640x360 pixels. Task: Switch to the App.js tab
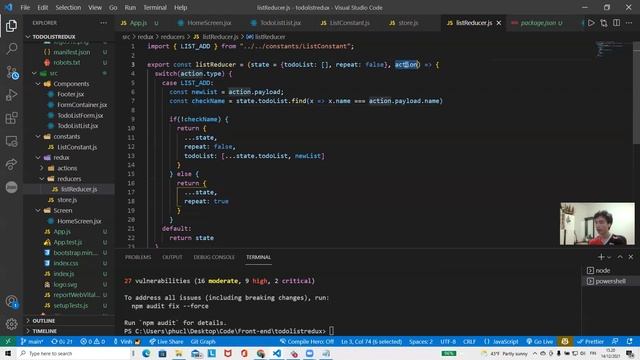click(139, 23)
